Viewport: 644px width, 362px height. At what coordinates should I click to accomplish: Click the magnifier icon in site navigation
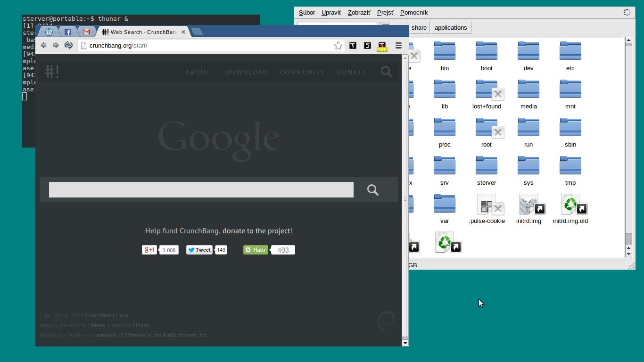(387, 72)
